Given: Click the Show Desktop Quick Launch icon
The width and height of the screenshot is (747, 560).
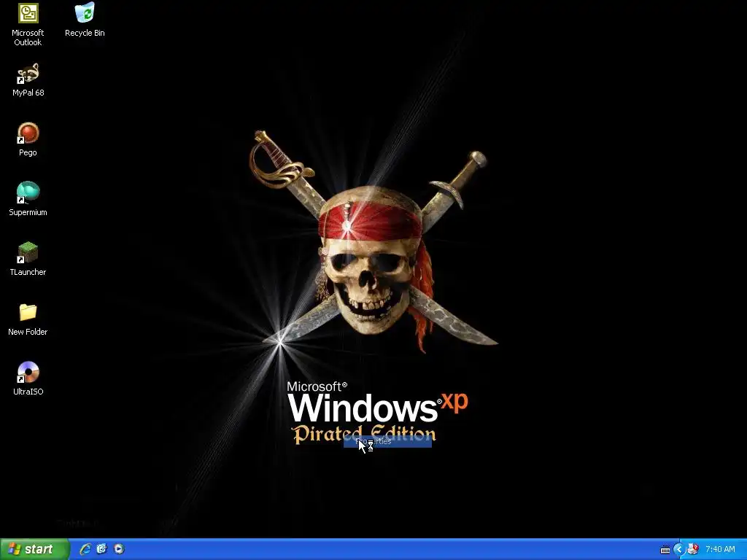Looking at the screenshot, I should (x=101, y=549).
